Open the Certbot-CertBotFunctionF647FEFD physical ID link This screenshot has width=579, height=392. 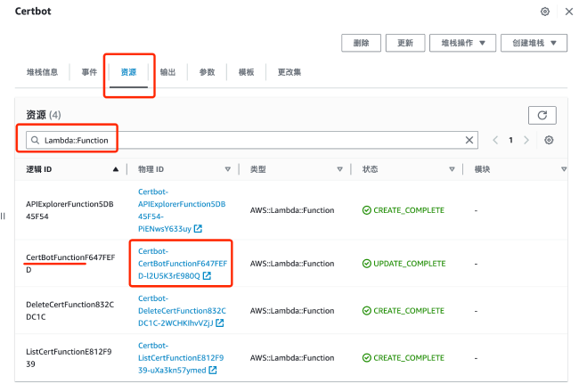click(181, 263)
